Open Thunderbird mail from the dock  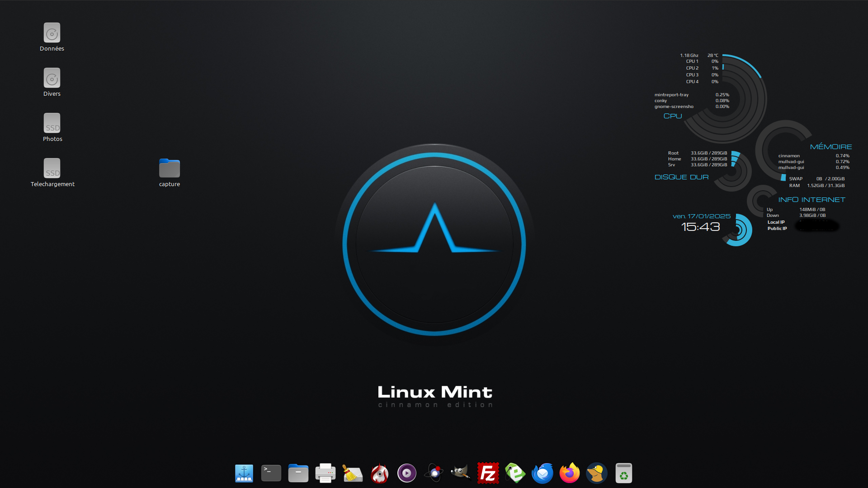[x=542, y=473]
